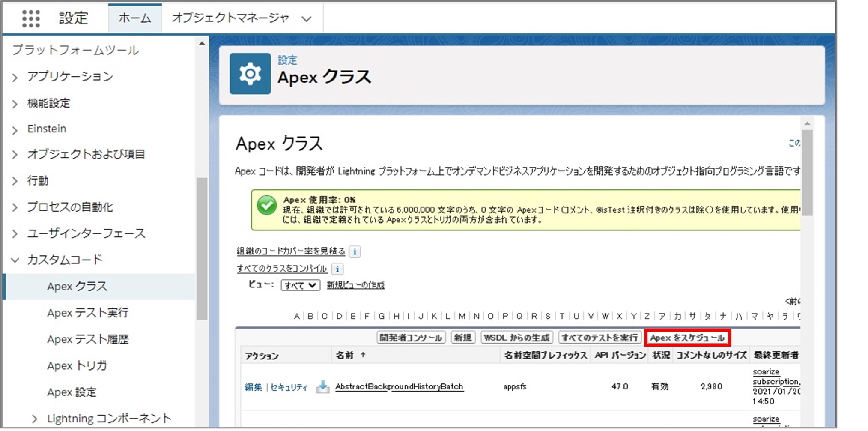Click the soarize subscription user link
This screenshot has width=868, height=431.
pos(776,377)
